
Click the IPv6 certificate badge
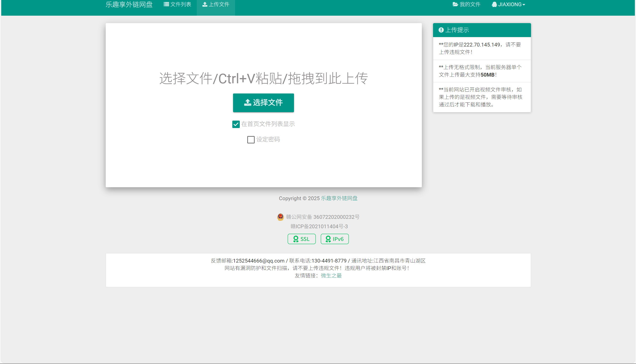click(x=335, y=239)
